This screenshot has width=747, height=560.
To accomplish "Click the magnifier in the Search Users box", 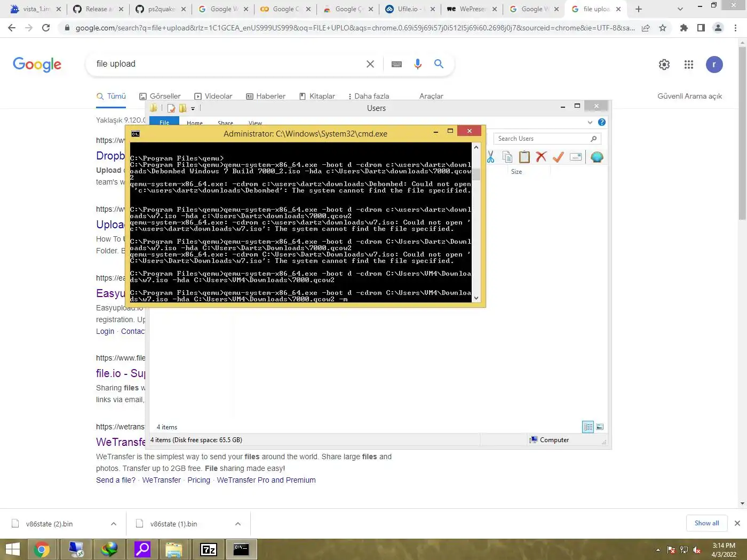I will 593,139.
